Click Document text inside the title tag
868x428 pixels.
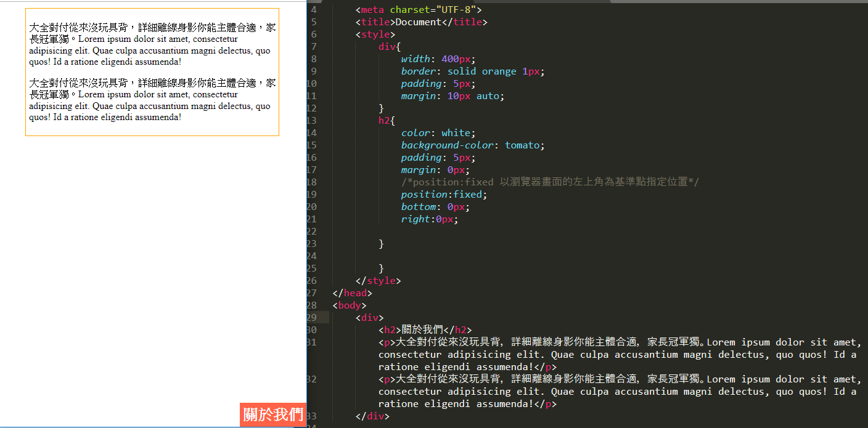[419, 22]
